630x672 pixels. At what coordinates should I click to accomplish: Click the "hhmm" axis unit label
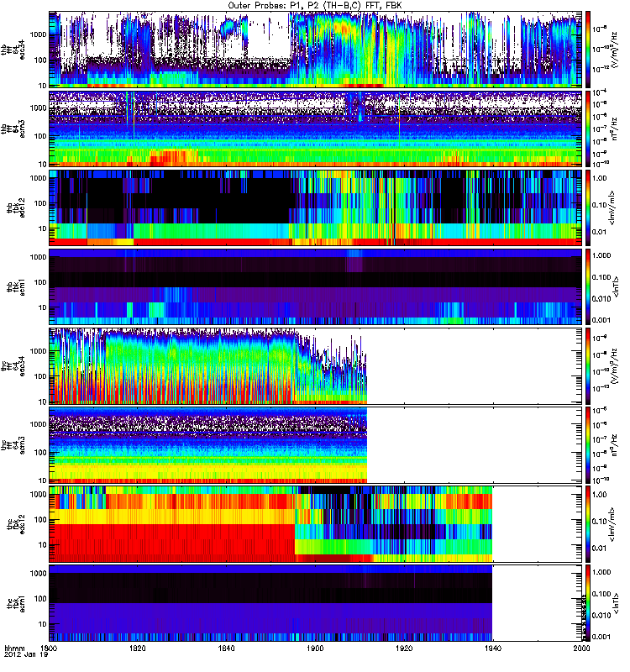point(14,648)
